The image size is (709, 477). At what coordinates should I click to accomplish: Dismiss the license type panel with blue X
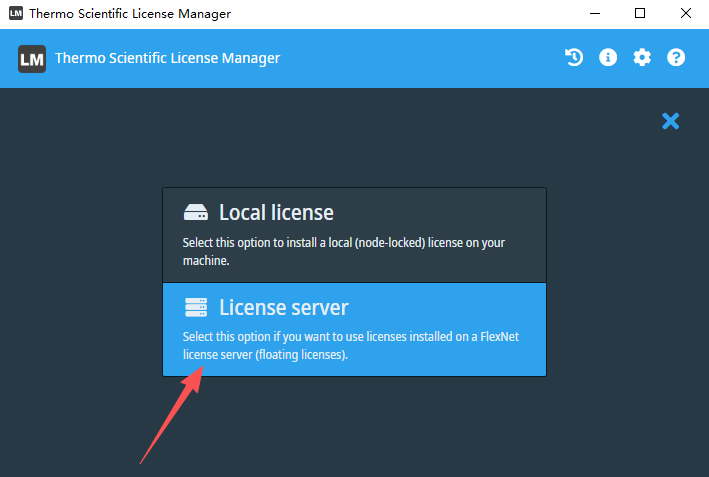[670, 121]
